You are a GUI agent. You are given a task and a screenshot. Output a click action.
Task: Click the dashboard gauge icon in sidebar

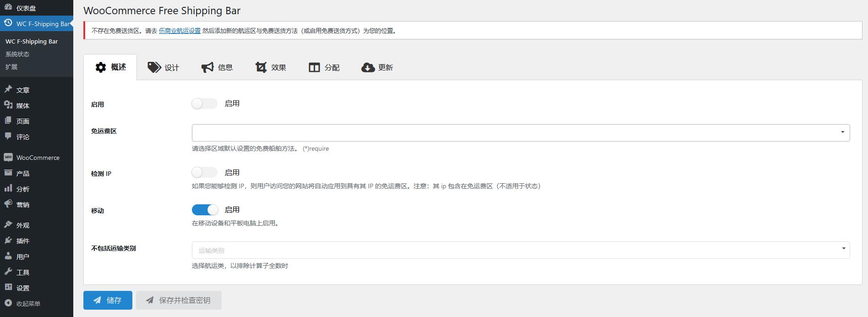8,8
